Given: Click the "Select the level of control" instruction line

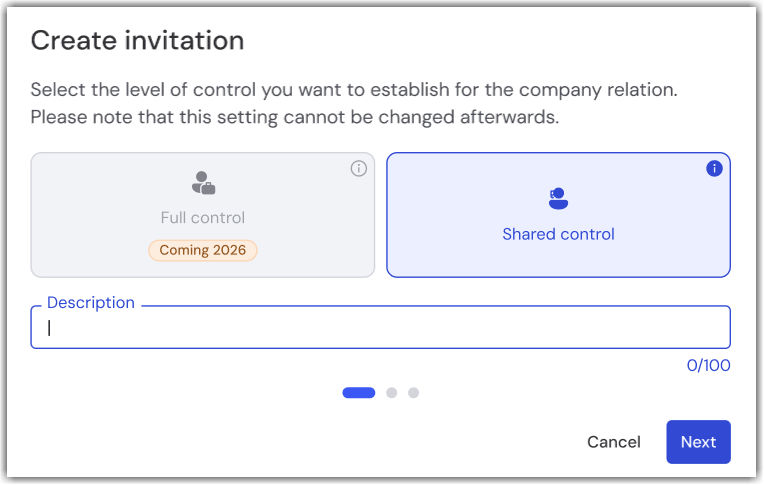Looking at the screenshot, I should pyautogui.click(x=354, y=89).
